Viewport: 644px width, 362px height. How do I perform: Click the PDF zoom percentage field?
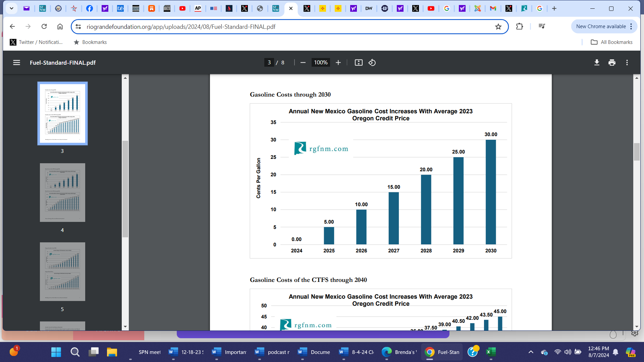[321, 63]
